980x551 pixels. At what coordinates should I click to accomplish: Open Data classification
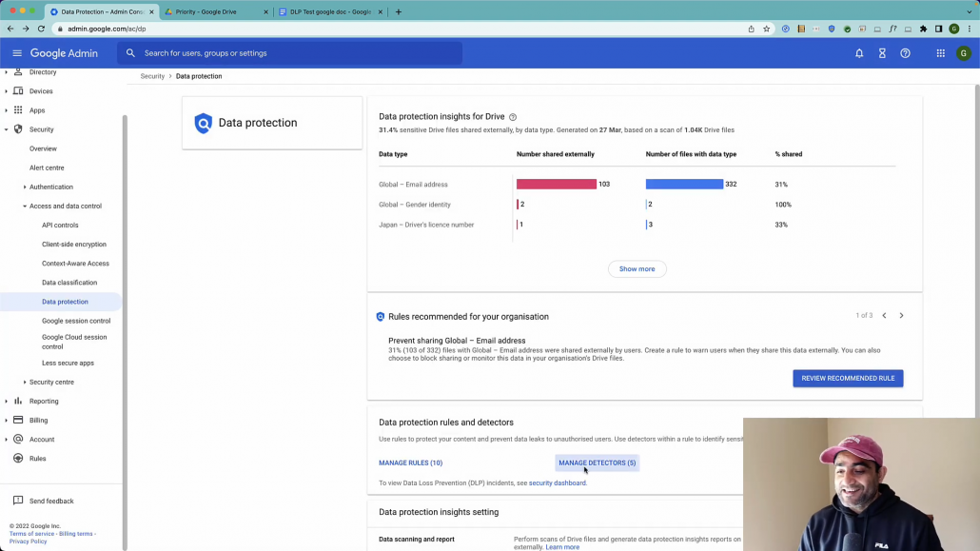(x=69, y=283)
